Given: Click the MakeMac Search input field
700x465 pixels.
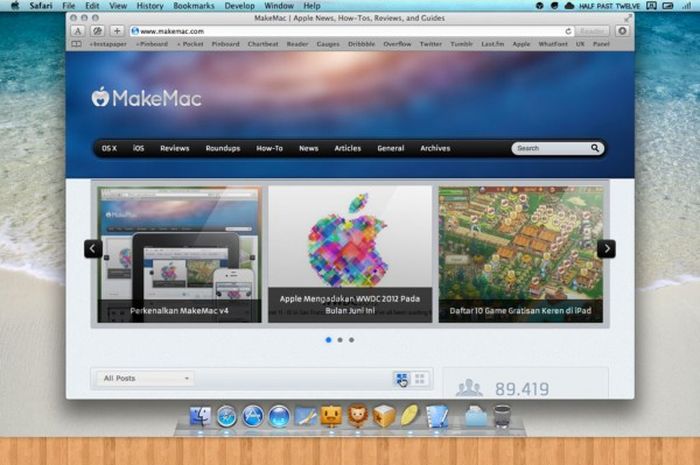Looking at the screenshot, I should pos(552,148).
